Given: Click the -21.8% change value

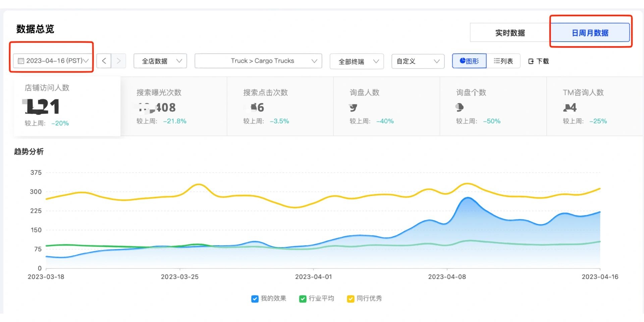Looking at the screenshot, I should click(x=175, y=121).
